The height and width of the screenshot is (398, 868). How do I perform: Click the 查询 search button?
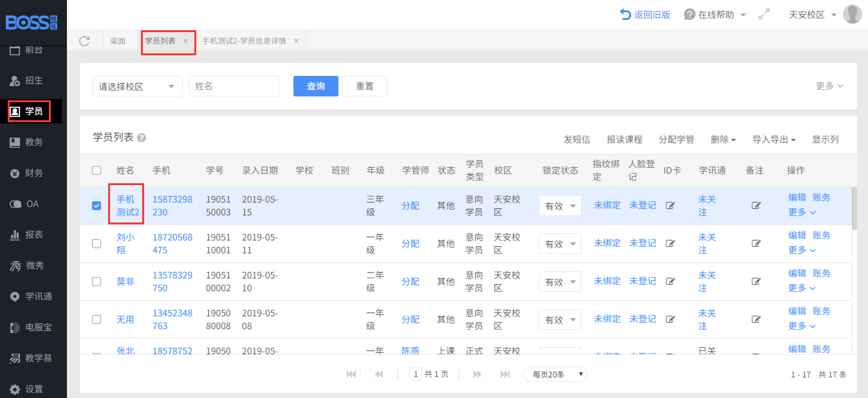pos(316,86)
